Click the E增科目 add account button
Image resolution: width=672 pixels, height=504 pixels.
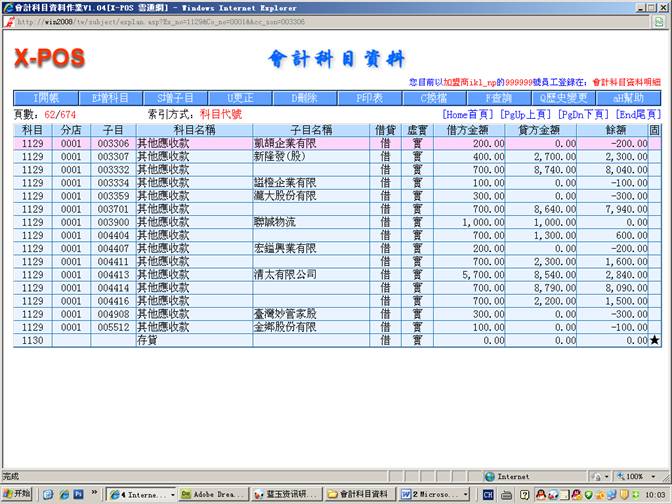coord(111,98)
